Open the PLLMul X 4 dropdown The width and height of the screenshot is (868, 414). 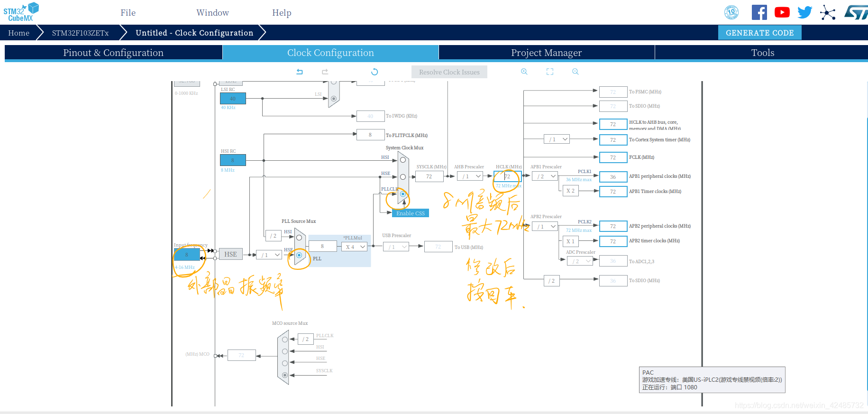[x=355, y=247]
